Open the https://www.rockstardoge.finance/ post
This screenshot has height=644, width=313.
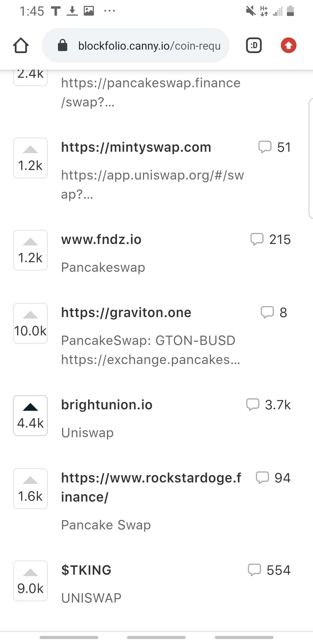(x=151, y=488)
